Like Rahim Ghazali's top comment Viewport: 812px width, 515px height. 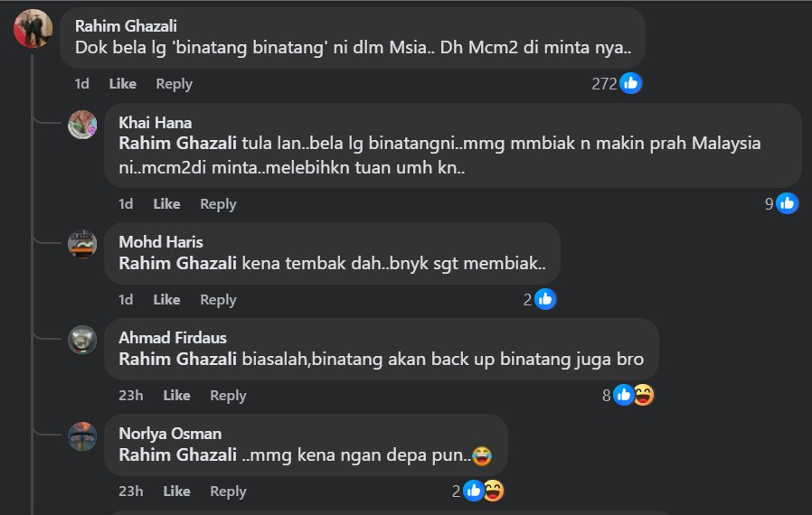coord(122,83)
